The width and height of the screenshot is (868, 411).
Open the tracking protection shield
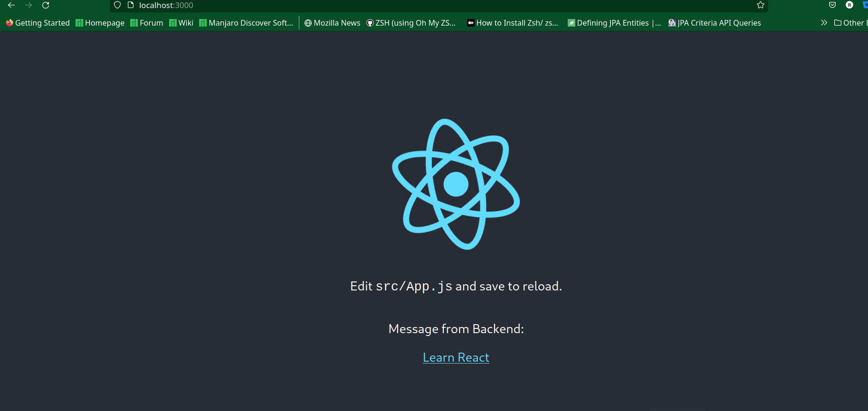tap(117, 5)
